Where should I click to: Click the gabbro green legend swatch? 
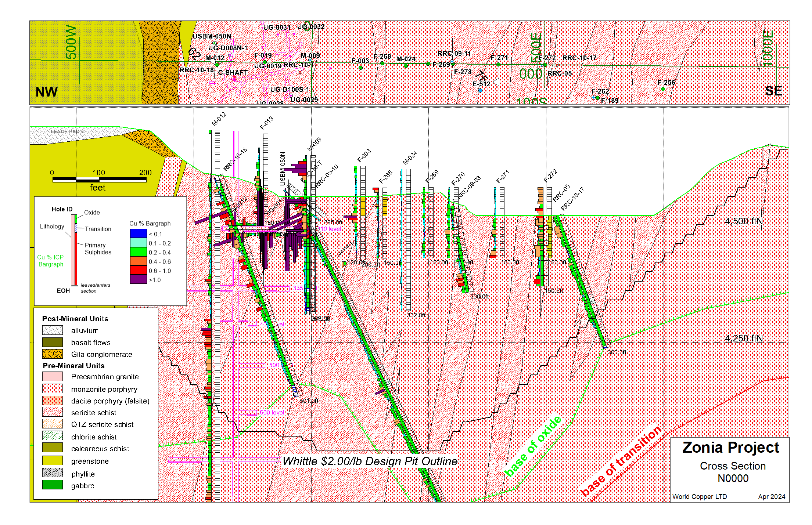pyautogui.click(x=52, y=485)
